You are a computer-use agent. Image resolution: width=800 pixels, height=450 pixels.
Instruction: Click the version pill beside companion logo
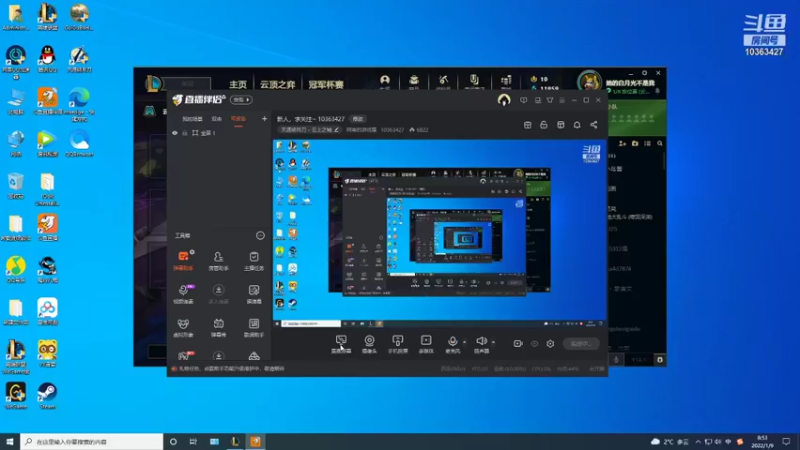(x=241, y=99)
